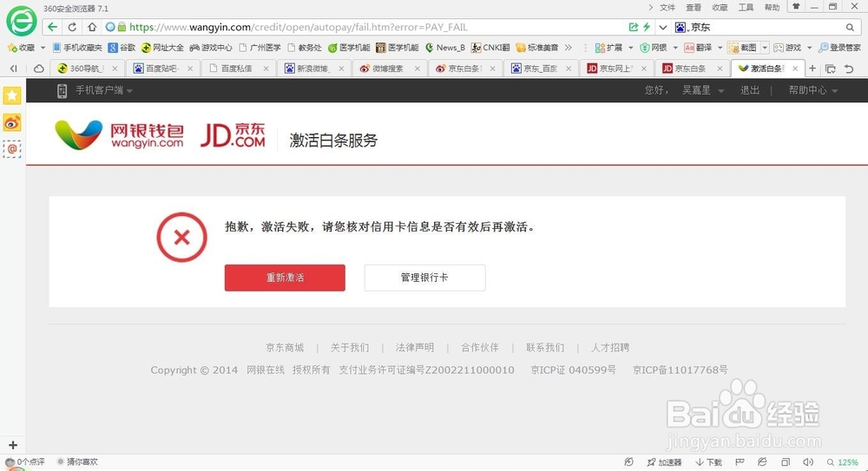Screen dimensions: 868x471
Task: Open a new tab with plus button
Action: [x=812, y=68]
